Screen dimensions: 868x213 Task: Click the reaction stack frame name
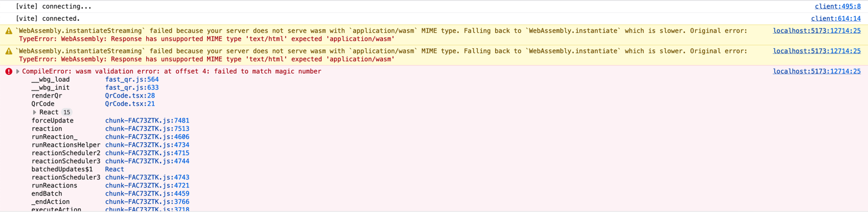(x=46, y=128)
